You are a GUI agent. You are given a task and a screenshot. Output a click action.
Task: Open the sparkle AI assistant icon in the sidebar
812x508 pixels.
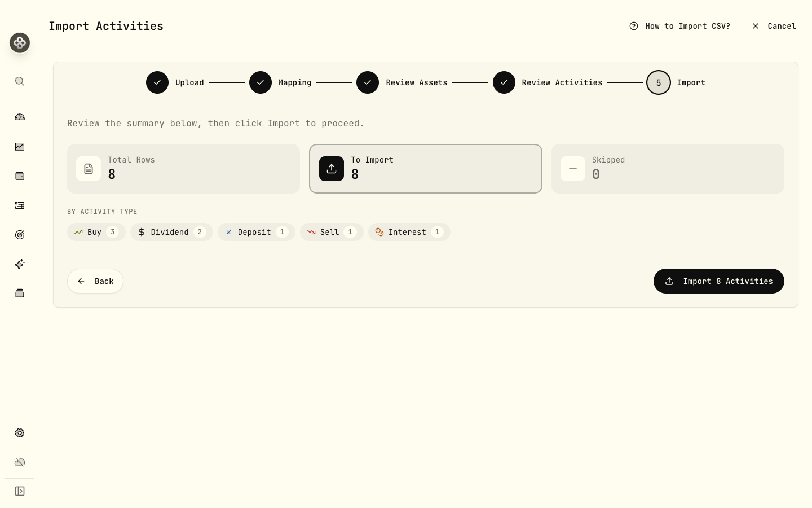tap(20, 264)
